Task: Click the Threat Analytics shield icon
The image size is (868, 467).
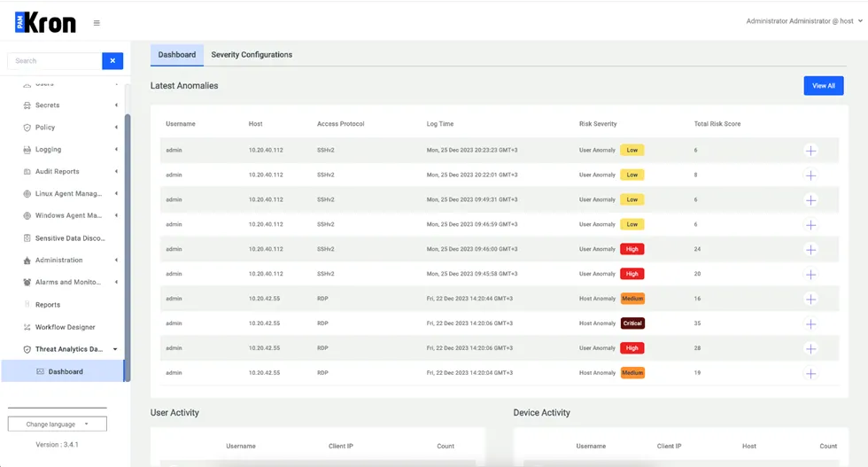Action: pos(27,349)
